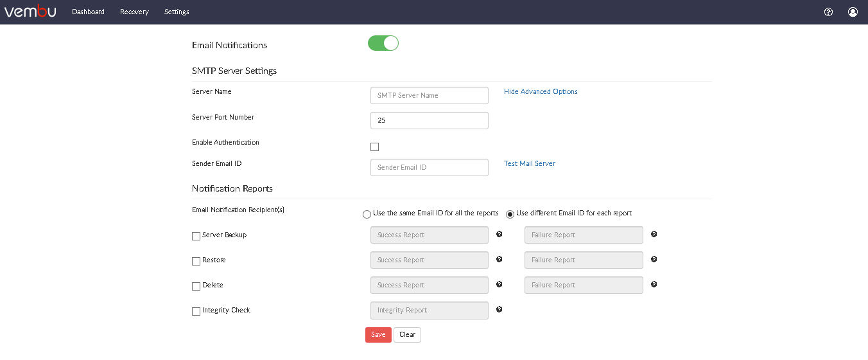Open the user account profile icon
The image size is (868, 360).
(x=853, y=12)
